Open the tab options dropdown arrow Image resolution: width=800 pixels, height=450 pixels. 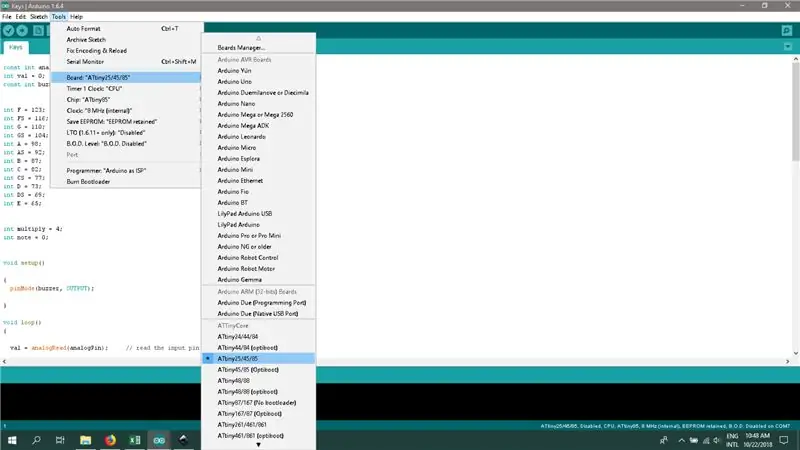click(x=788, y=47)
